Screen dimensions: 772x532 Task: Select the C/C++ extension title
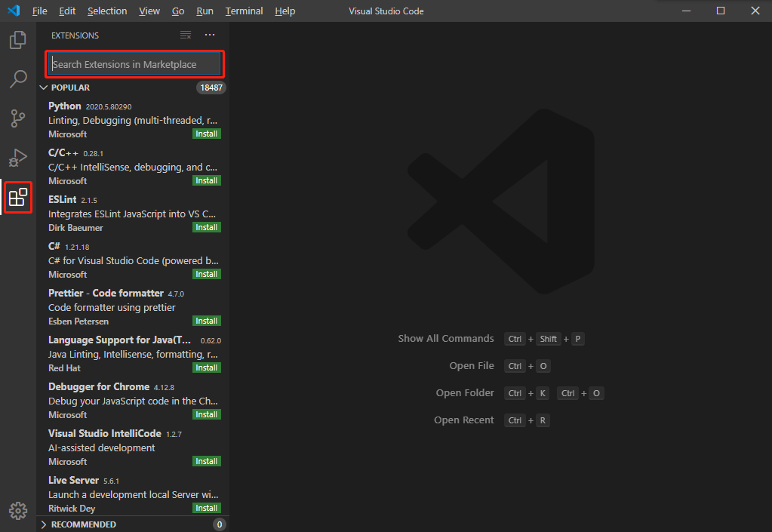click(63, 153)
